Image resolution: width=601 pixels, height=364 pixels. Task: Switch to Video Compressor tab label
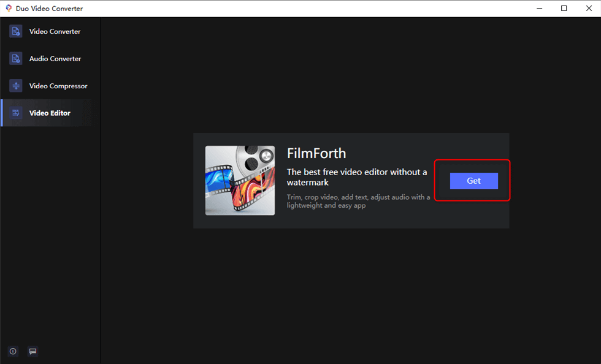pos(58,86)
